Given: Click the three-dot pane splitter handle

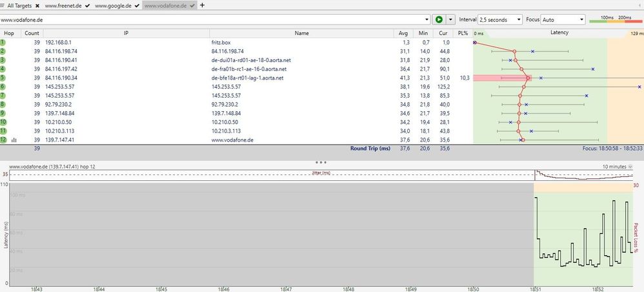Looking at the screenshot, I should coord(321,162).
